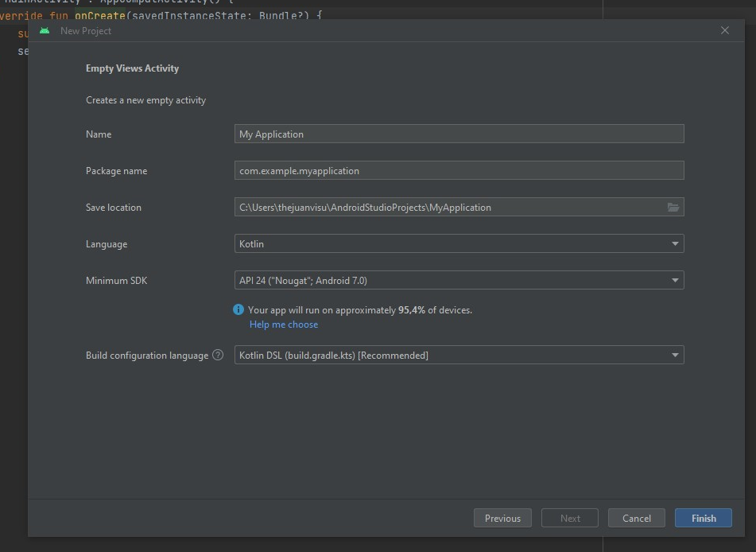Click the "New Project" title bar text

coord(86,31)
